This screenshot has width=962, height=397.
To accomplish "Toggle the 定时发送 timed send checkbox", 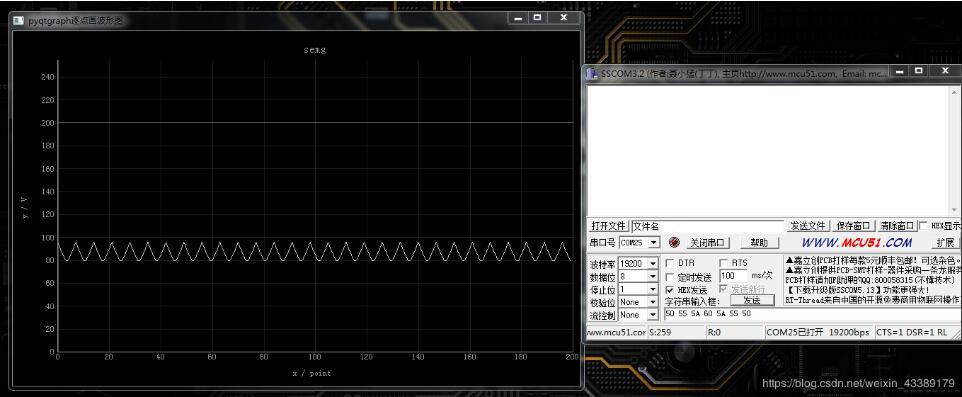I will point(669,277).
